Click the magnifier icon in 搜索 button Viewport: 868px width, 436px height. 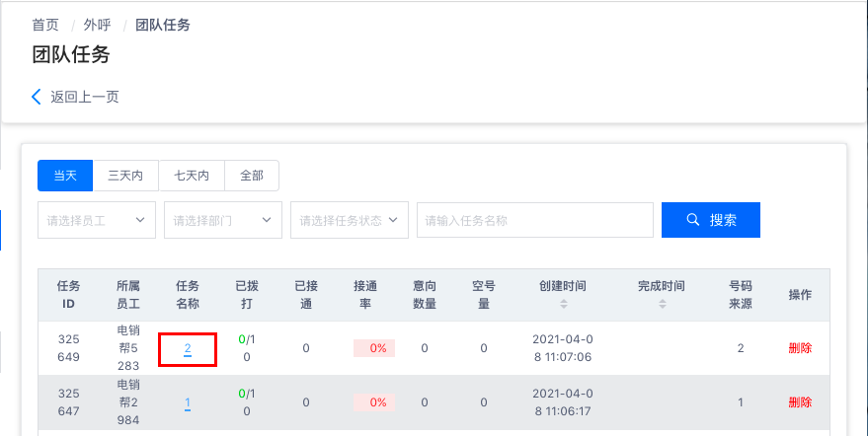[x=692, y=220]
